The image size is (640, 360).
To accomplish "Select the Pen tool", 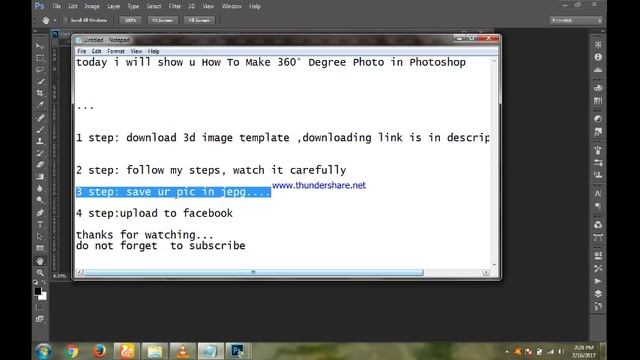I will [40, 213].
